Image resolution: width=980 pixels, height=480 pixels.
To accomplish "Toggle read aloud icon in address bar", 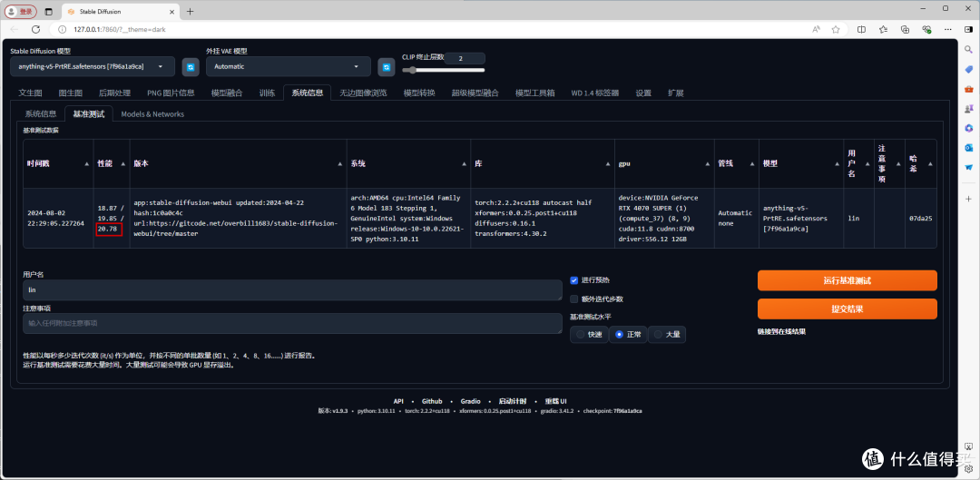I will (817, 29).
